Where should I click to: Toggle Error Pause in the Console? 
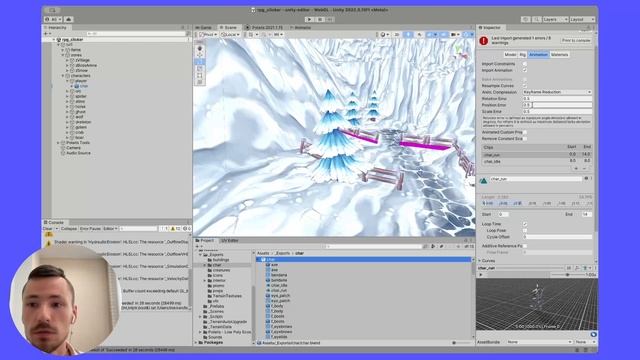coord(90,229)
